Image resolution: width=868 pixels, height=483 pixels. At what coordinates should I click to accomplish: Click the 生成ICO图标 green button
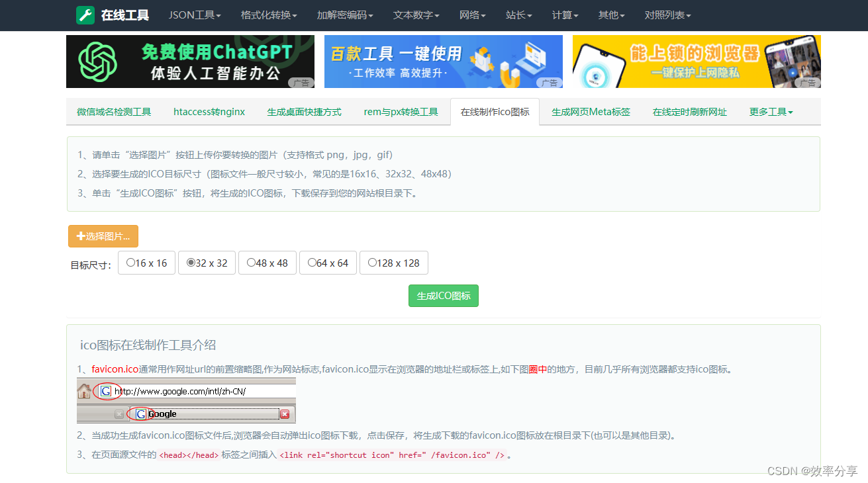443,295
